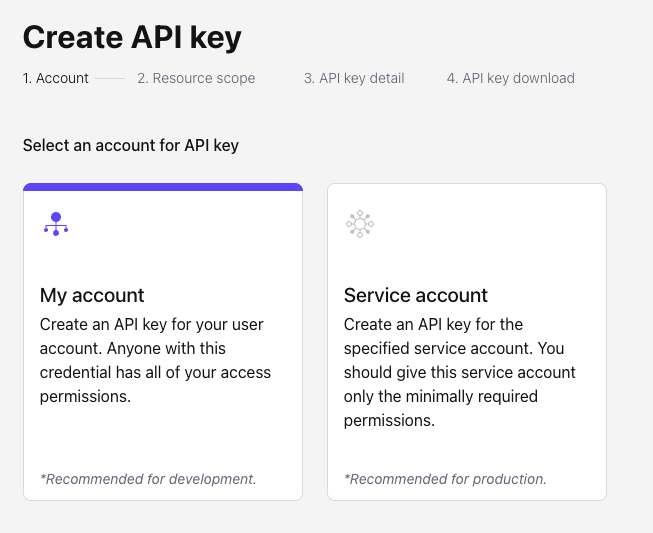Select the My account card title

pyautogui.click(x=92, y=295)
